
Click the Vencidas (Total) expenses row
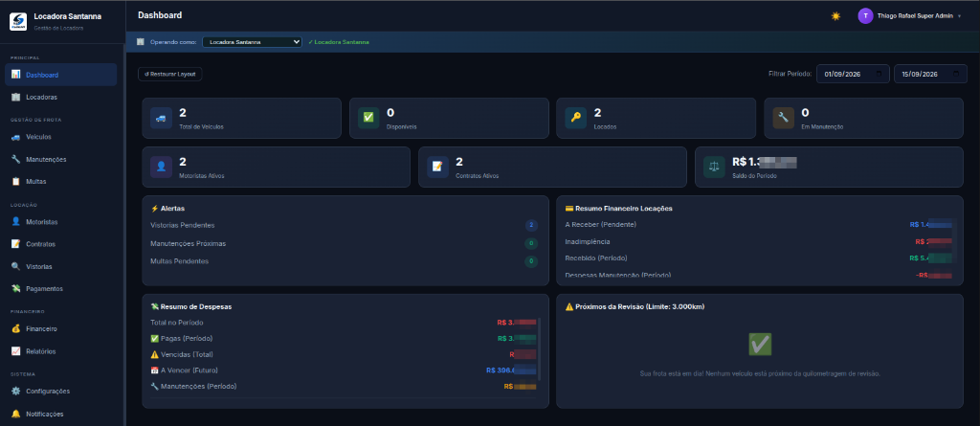click(x=344, y=354)
